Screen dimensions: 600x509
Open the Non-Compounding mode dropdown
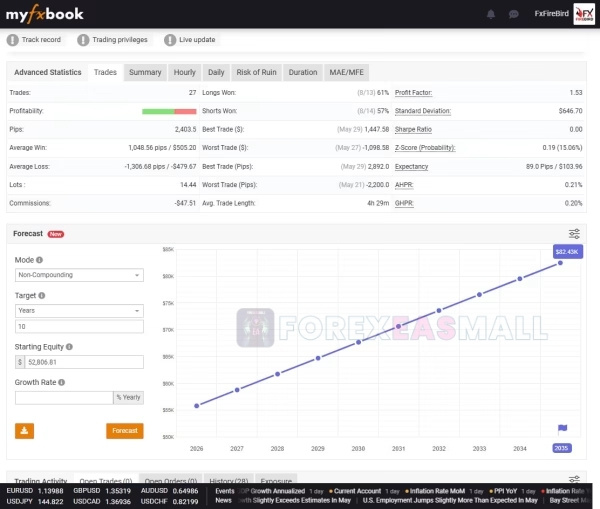pos(78,275)
